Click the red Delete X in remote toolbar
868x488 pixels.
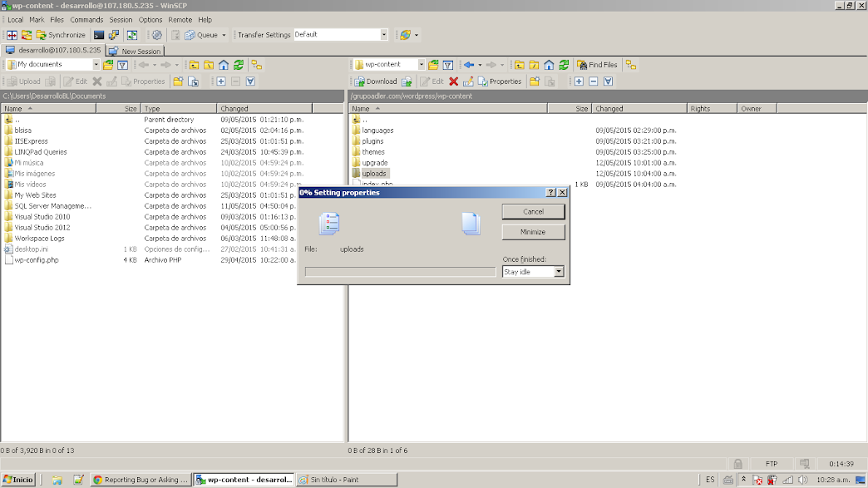pos(453,81)
